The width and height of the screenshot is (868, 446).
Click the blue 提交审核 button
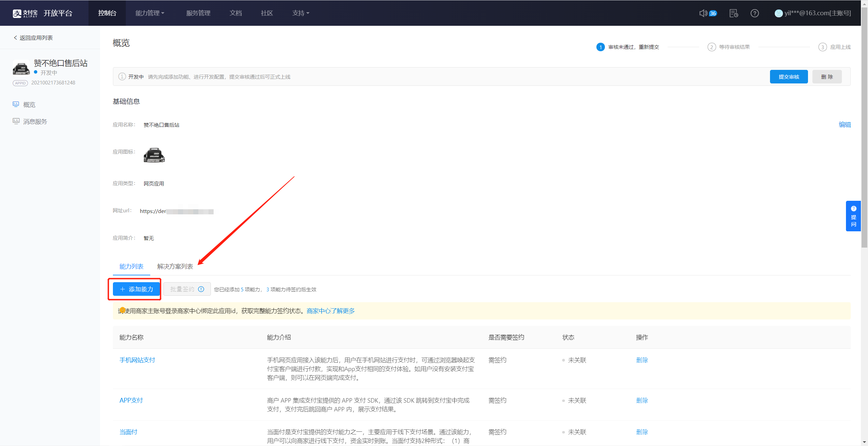pyautogui.click(x=788, y=77)
